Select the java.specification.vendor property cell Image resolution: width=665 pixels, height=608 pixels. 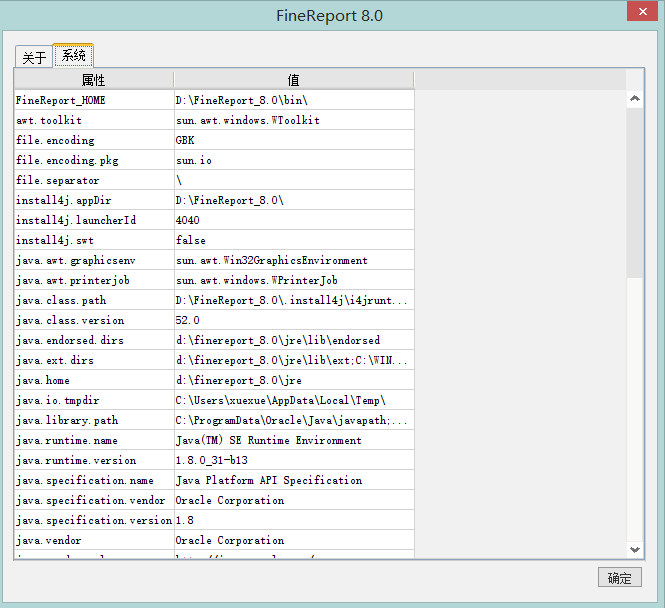click(94, 500)
